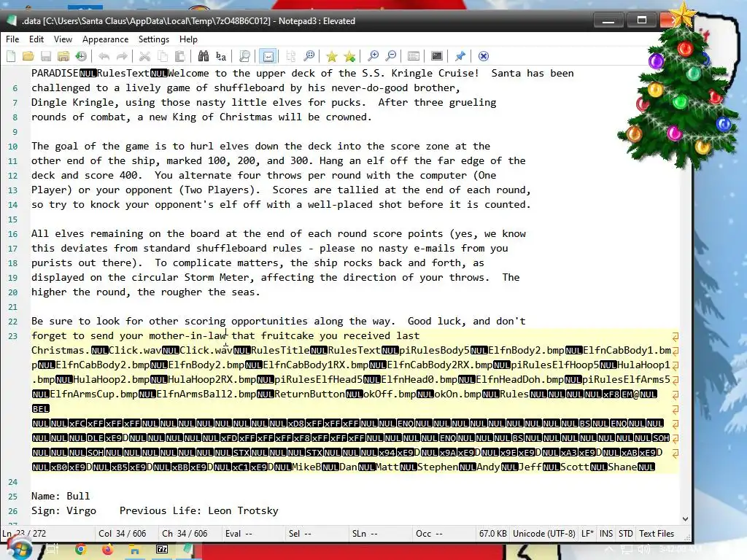The height and width of the screenshot is (560, 747).
Task: Open Replace with the b-to-a icon
Action: tap(221, 56)
